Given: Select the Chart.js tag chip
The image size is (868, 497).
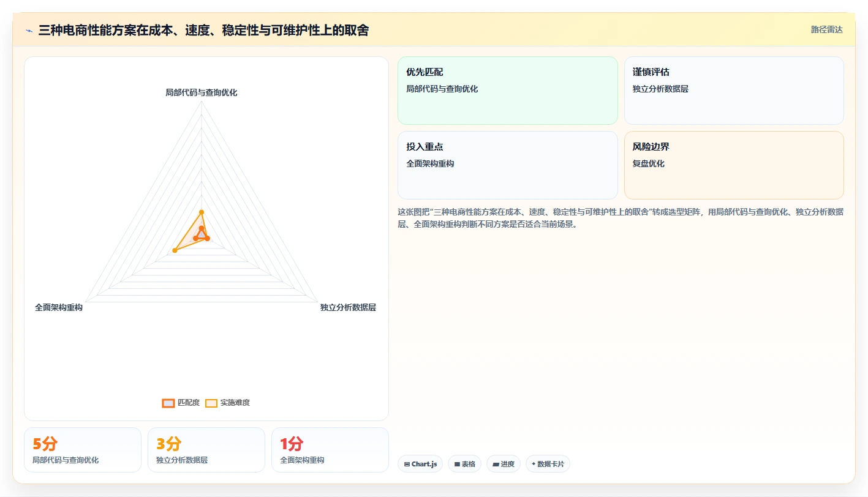Looking at the screenshot, I should (x=420, y=464).
